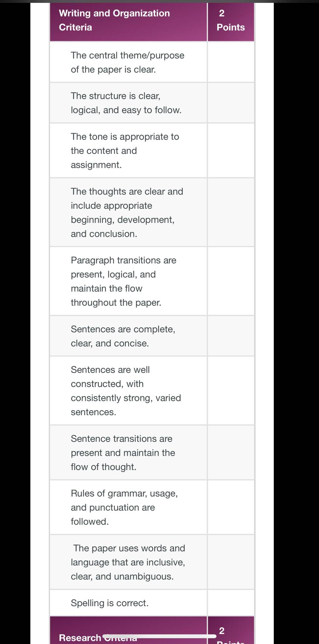Select 'The thoughts are clear' criterion row
This screenshot has height=644, width=319.
click(128, 212)
